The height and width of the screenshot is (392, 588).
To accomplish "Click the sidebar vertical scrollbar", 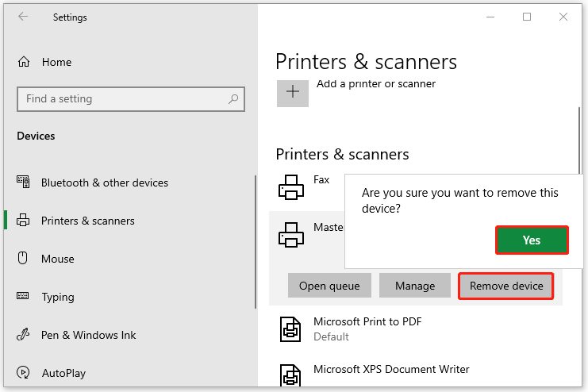I will (256, 241).
